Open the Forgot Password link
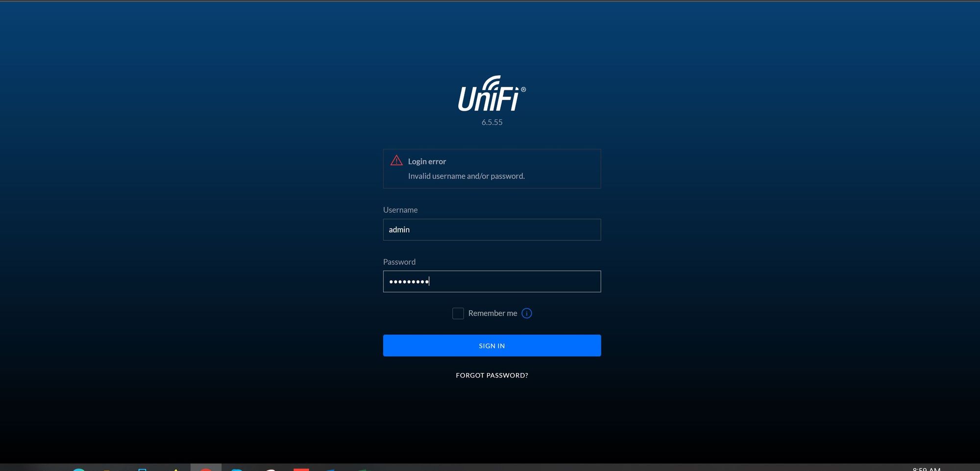 (492, 376)
